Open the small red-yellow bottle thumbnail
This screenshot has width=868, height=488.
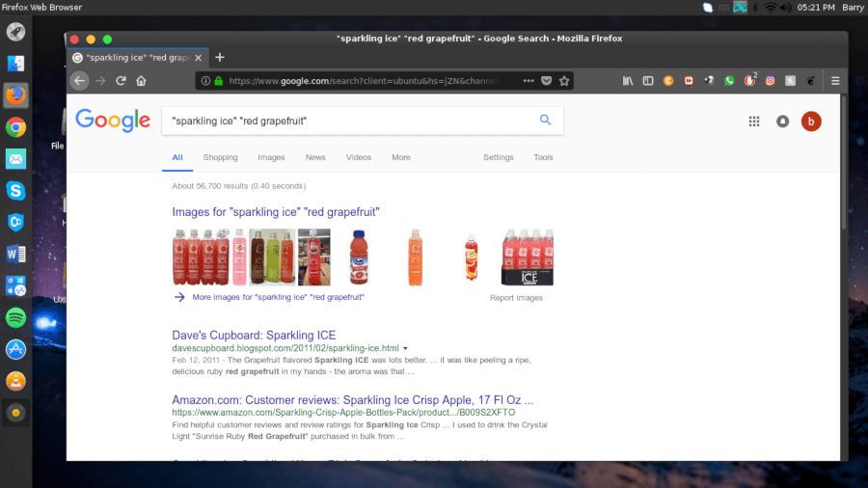point(471,258)
